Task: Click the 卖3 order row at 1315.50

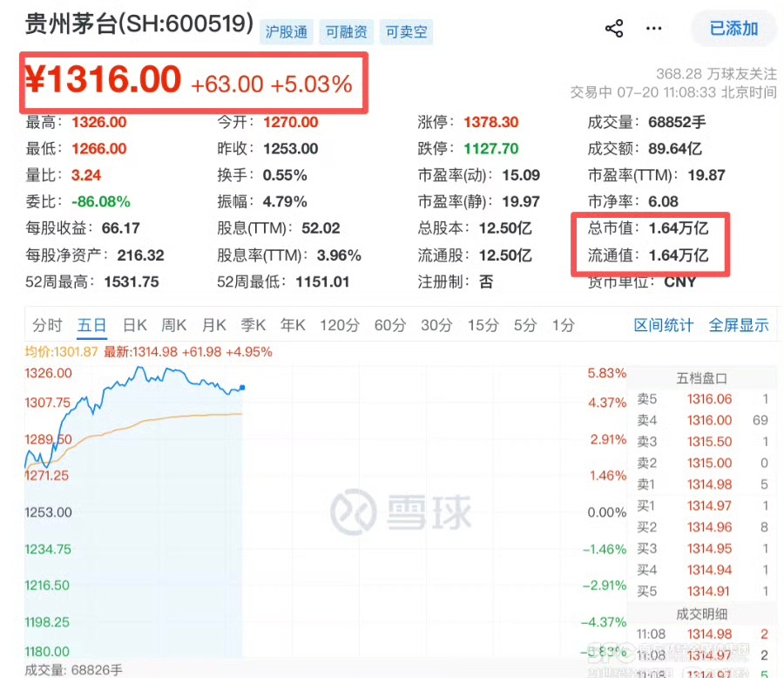Action: 702,442
